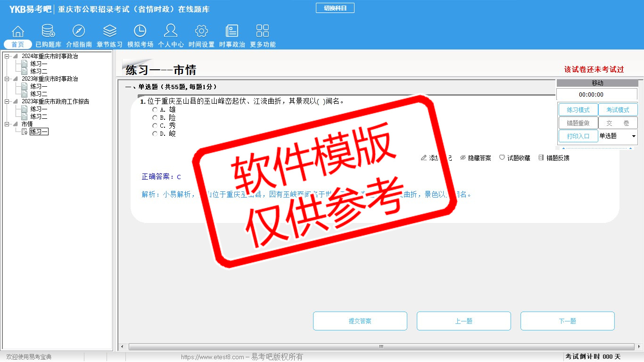Click the 提交答案 submit button

pos(360,321)
